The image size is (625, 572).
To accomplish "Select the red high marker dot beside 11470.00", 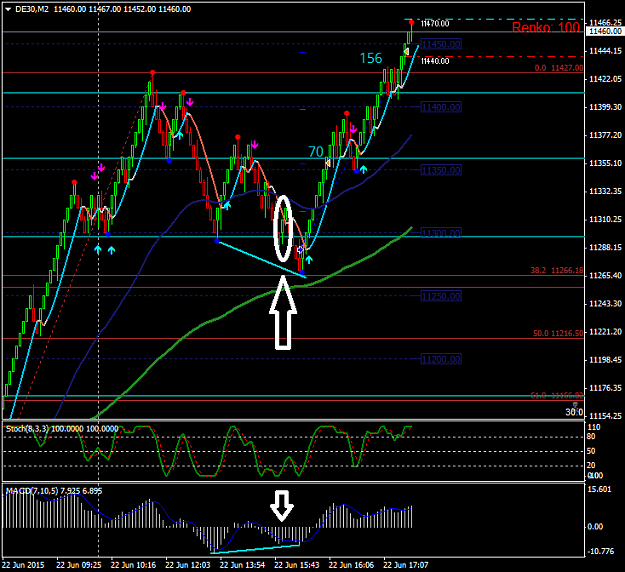I will click(411, 22).
